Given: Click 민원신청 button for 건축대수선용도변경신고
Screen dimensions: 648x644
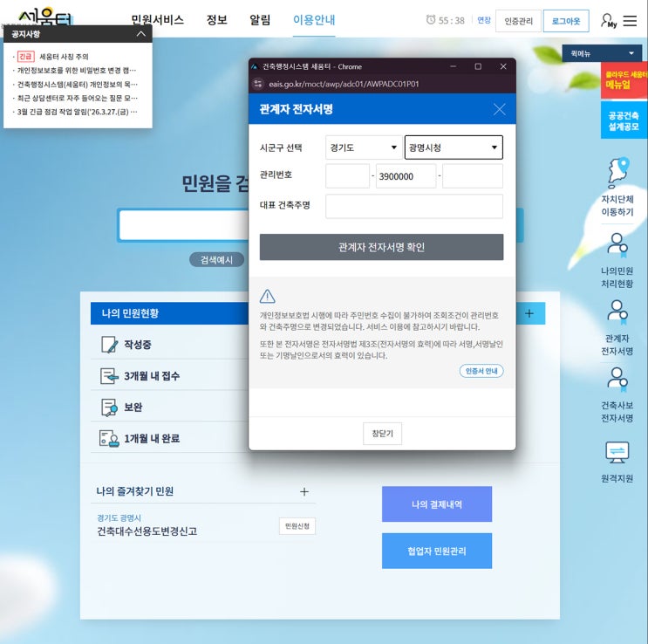Looking at the screenshot, I should (x=297, y=526).
